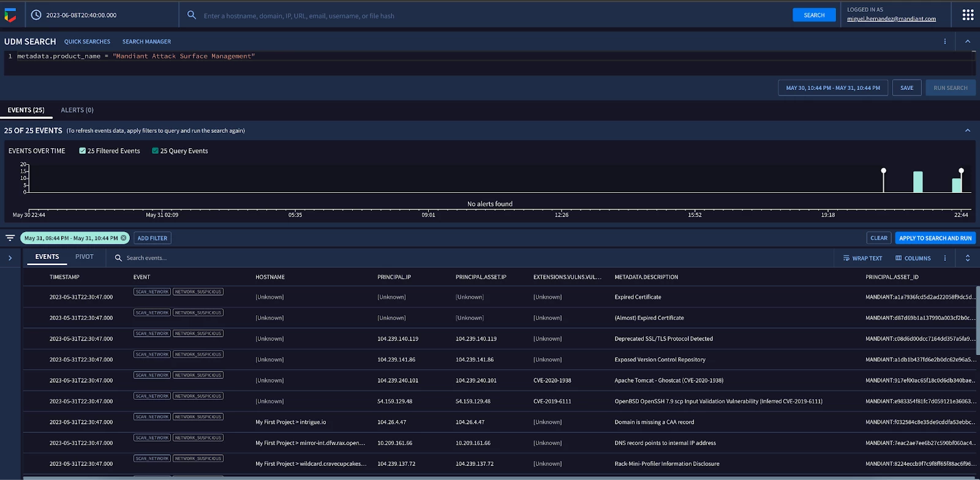Open UDM Search more options menu
This screenshot has height=480, width=980.
point(945,42)
